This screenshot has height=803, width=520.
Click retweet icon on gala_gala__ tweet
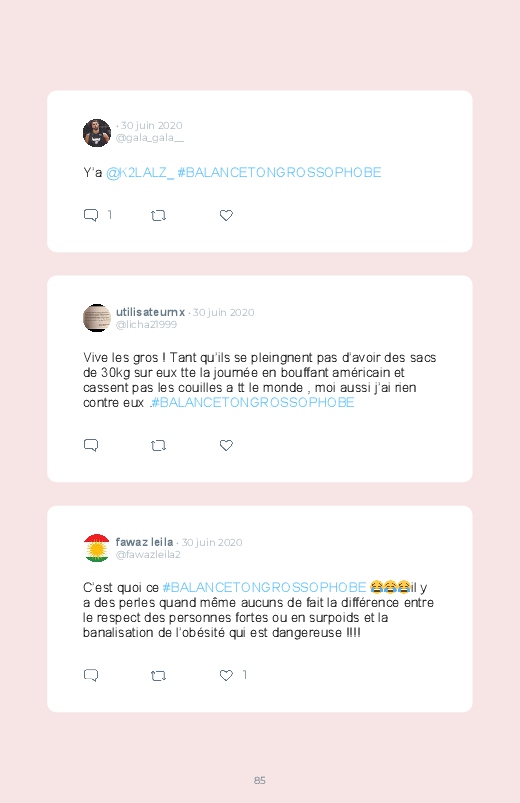point(158,216)
